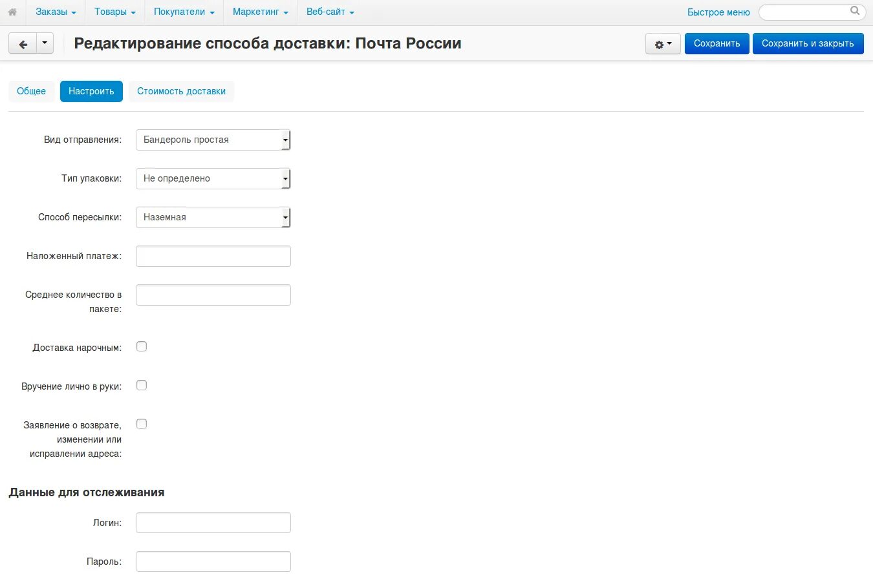Image resolution: width=873 pixels, height=588 pixels.
Task: Expand the Способ пересылки dropdown
Action: pyautogui.click(x=213, y=217)
